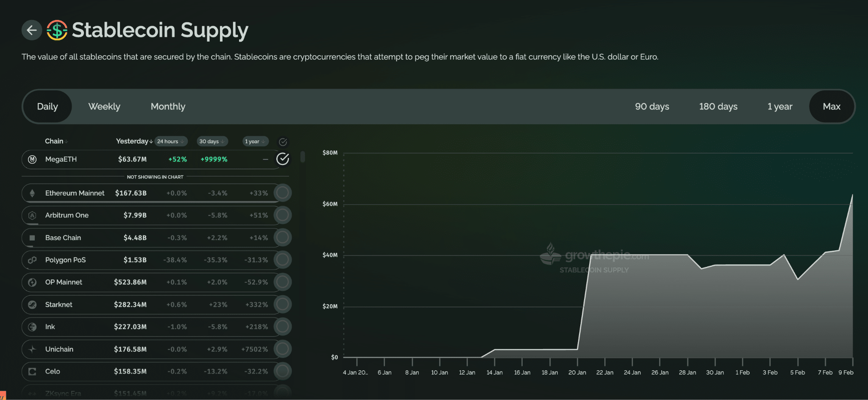Click the 9 Feb x-axis label

846,373
